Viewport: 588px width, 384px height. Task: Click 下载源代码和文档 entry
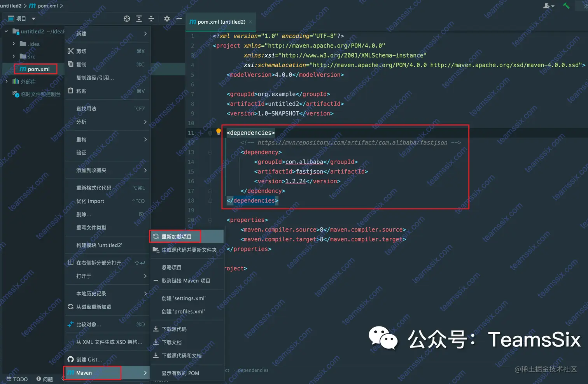coord(187,355)
